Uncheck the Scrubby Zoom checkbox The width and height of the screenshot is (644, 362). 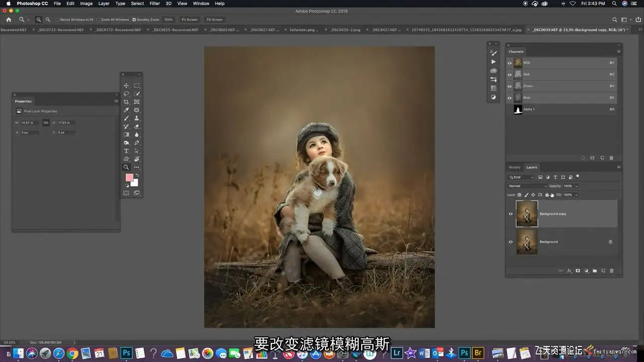[x=134, y=20]
